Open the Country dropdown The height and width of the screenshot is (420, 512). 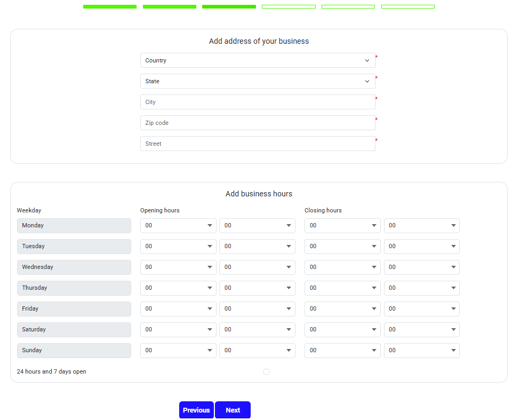[258, 60]
